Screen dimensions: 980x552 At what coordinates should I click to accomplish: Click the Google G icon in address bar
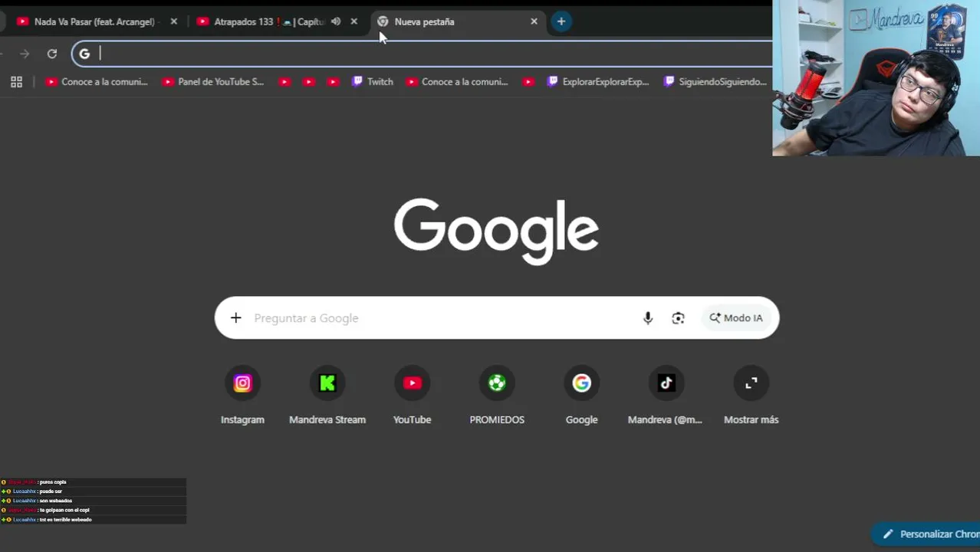(x=84, y=54)
